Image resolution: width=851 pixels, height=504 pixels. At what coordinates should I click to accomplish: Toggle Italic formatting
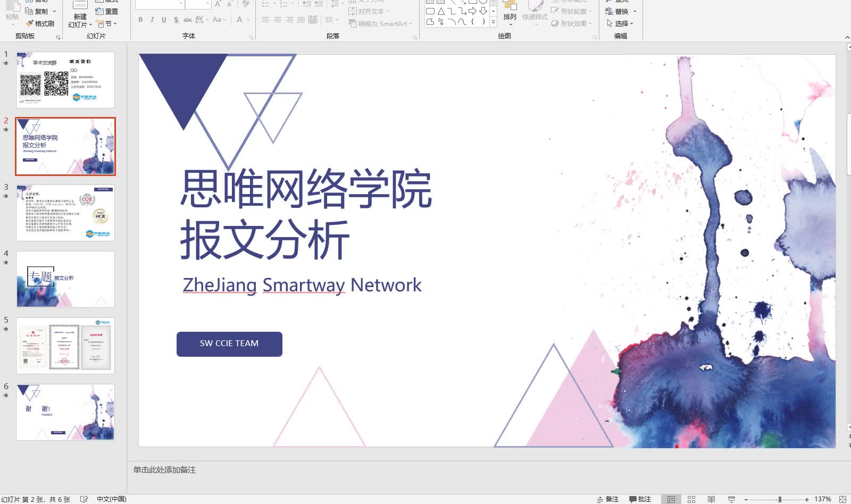click(x=152, y=20)
